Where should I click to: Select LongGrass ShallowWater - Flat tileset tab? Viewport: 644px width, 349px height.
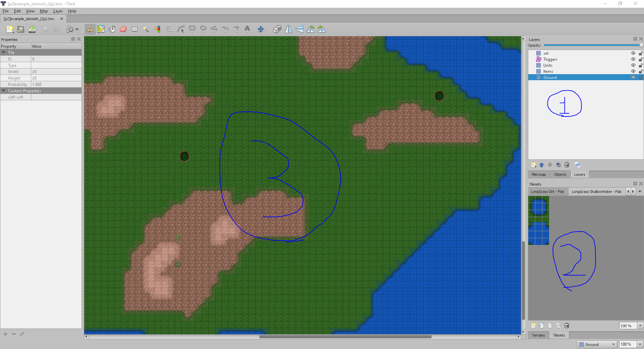(596, 192)
